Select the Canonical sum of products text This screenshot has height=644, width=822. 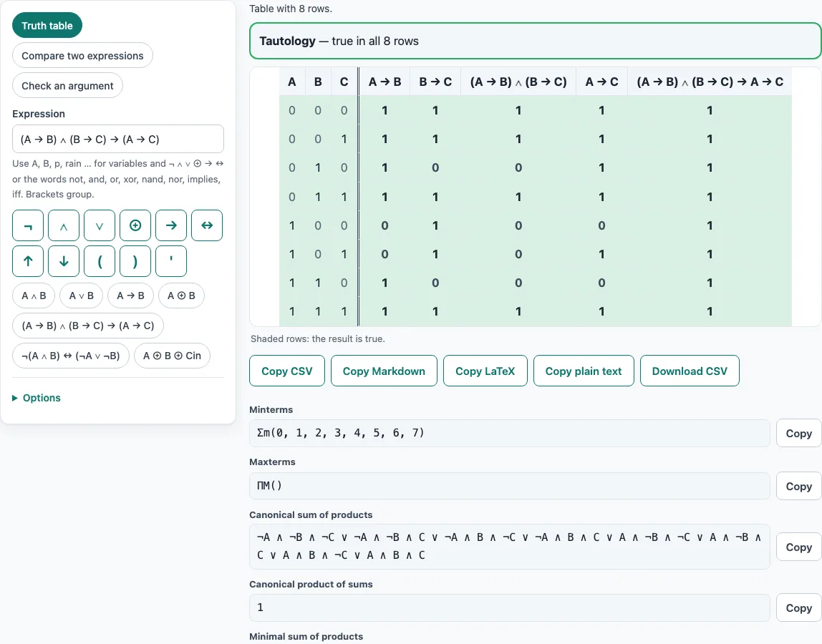(510, 547)
